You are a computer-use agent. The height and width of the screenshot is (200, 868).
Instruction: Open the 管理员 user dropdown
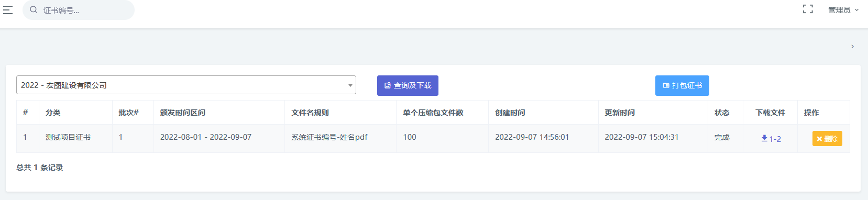[x=843, y=10]
